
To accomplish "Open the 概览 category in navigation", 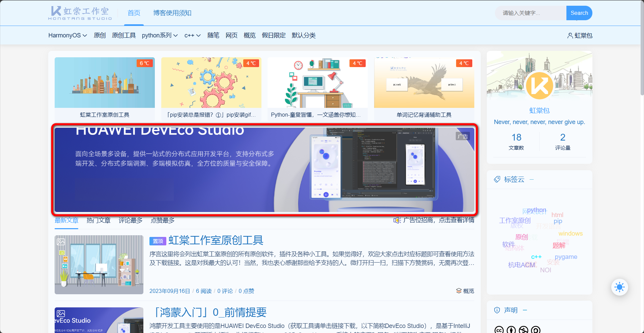I will 250,35.
